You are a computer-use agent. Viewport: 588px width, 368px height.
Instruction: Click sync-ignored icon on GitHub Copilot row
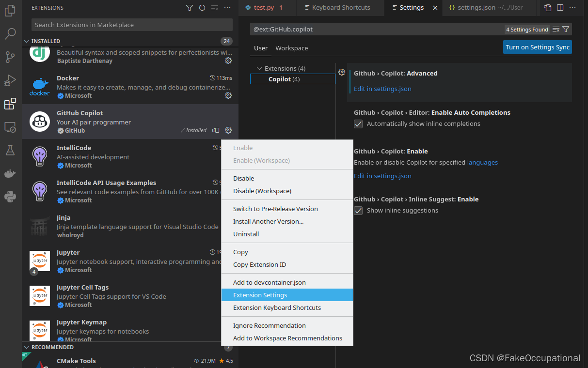click(x=216, y=130)
